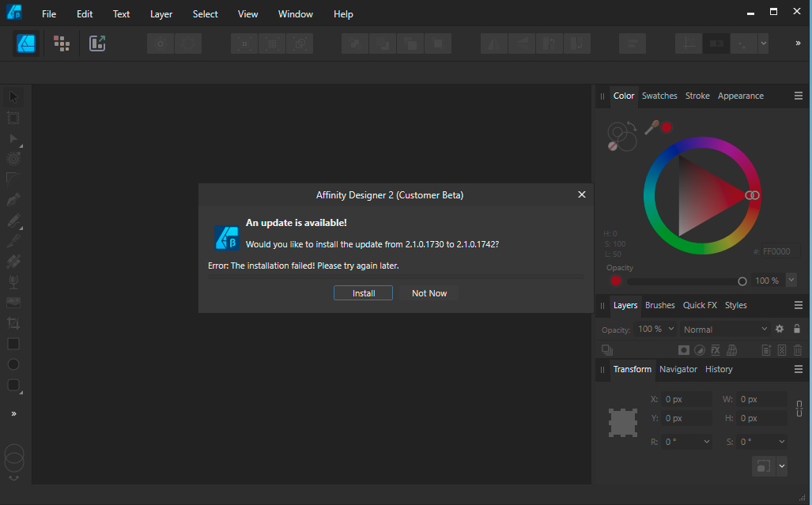Viewport: 812px width, 505px height.
Task: Click the color Opacity slider handle
Action: 742,281
